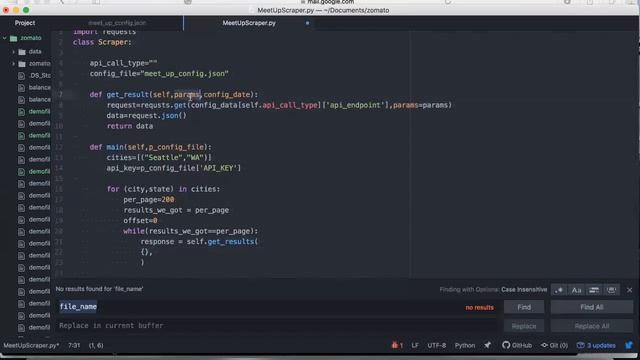
Task: Open the 3 updates notification
Action: (x=596, y=345)
